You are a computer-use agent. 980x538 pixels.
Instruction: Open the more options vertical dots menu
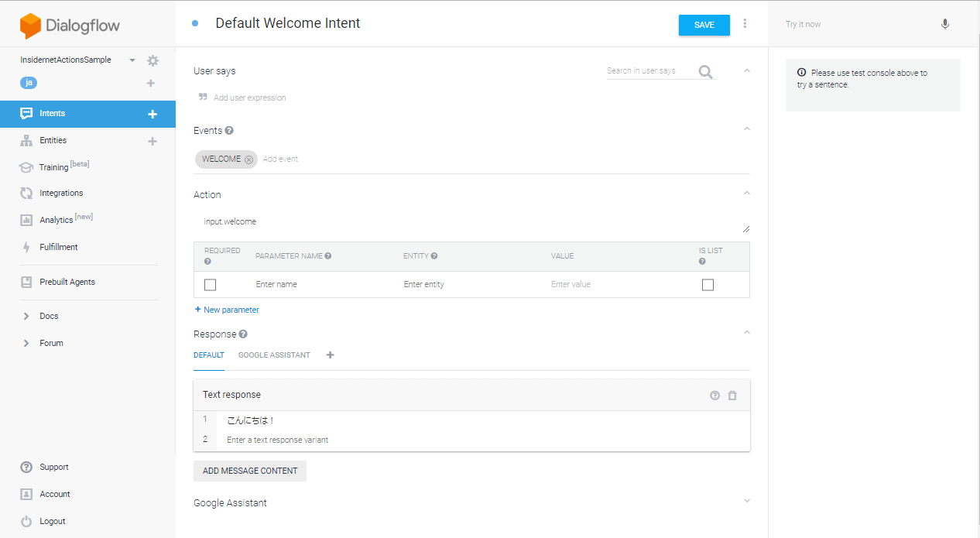(745, 24)
